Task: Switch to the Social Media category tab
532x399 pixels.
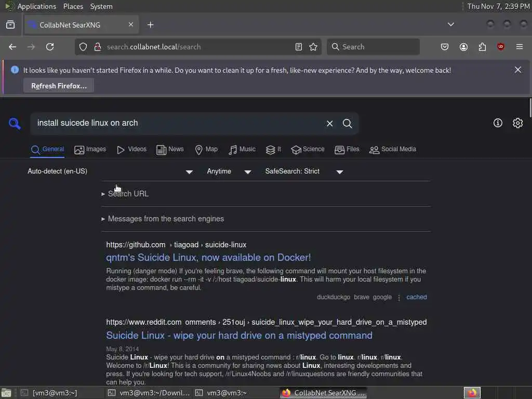Action: pos(393,149)
